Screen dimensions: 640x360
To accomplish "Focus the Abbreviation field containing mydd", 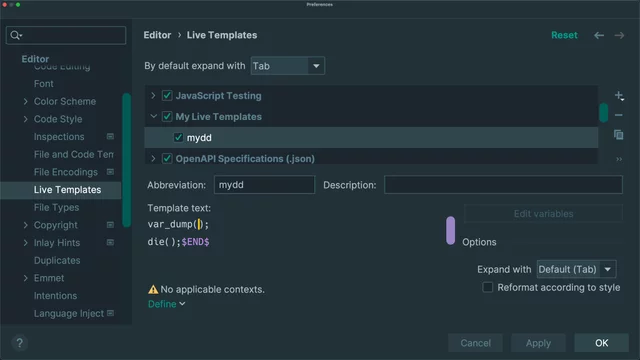I will 264,185.
